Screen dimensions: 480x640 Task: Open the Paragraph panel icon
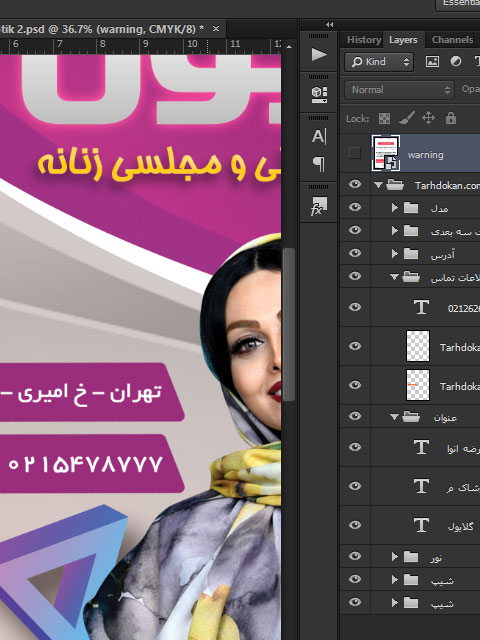319,164
